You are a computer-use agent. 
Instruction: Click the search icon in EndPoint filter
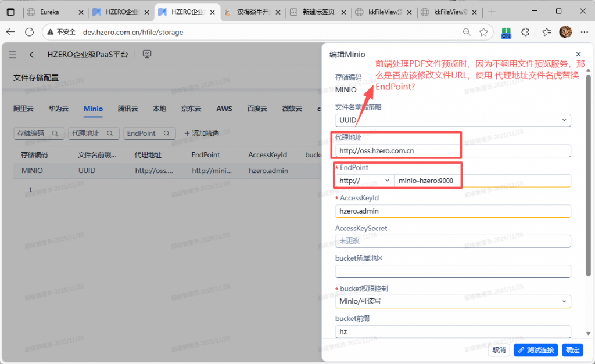tap(166, 134)
